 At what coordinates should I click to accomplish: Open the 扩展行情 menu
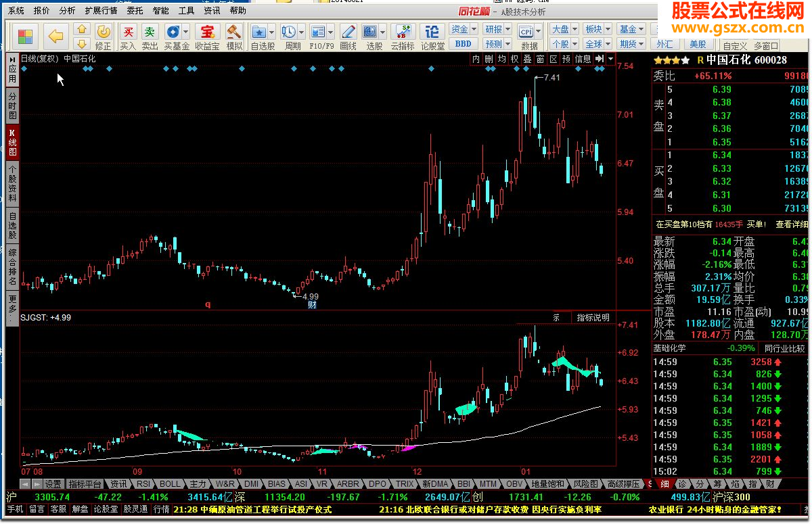coord(101,11)
